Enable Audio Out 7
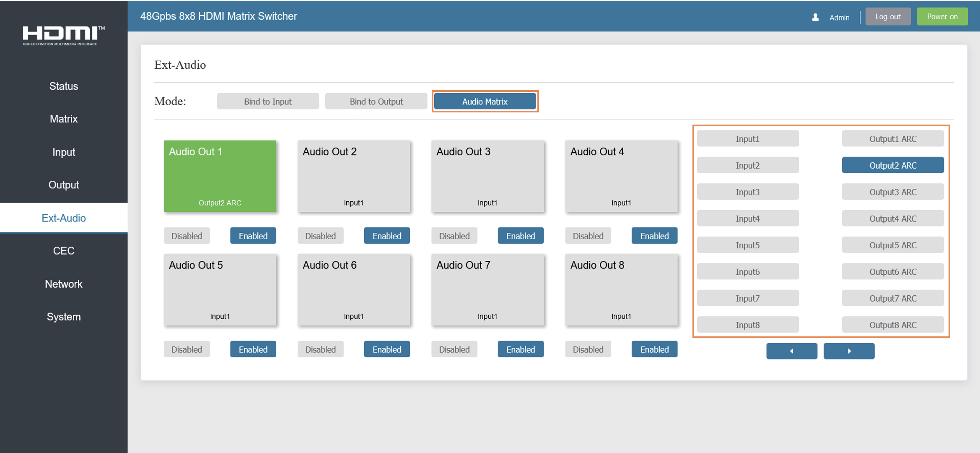The height and width of the screenshot is (453, 980). (x=521, y=349)
